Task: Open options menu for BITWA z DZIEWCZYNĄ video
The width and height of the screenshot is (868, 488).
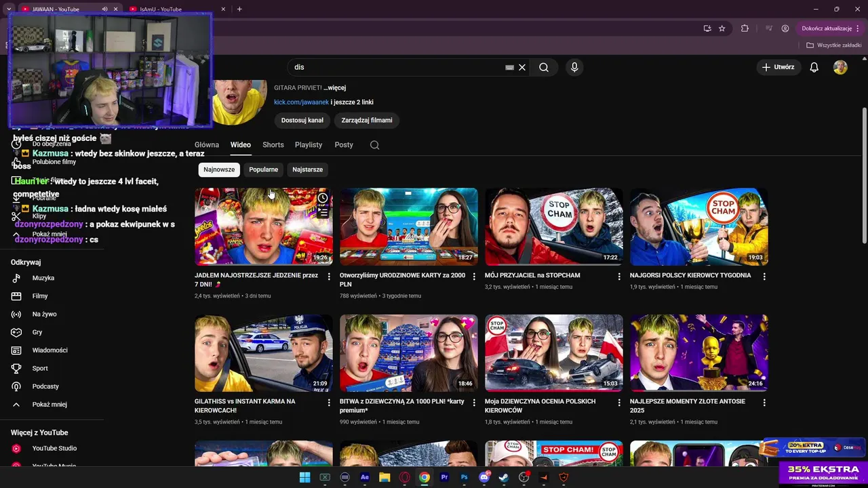Action: click(474, 403)
